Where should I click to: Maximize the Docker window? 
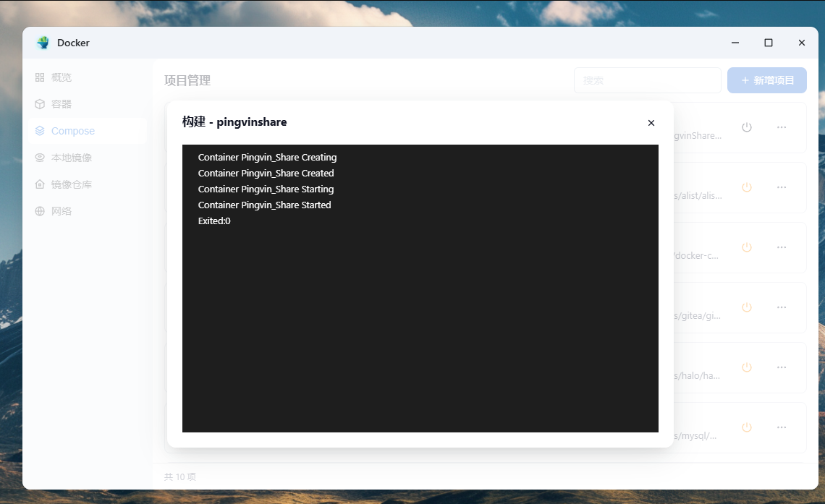[769, 43]
